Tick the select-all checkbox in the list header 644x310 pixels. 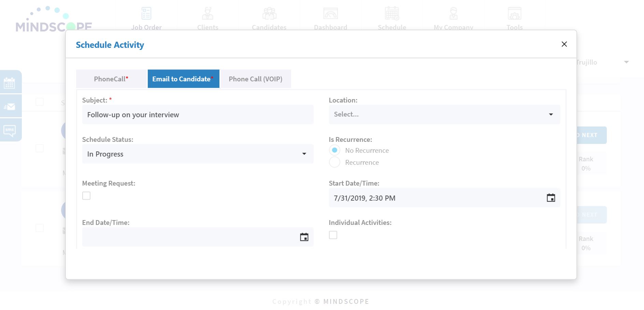[x=40, y=102]
